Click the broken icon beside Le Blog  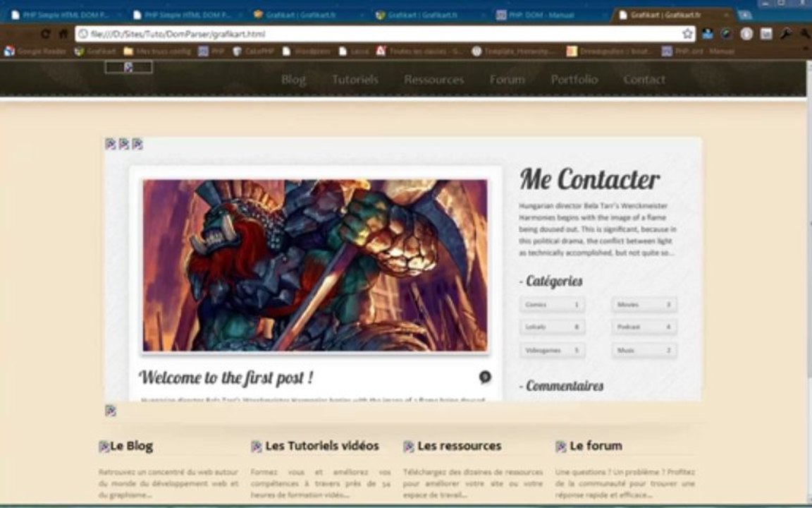104,447
